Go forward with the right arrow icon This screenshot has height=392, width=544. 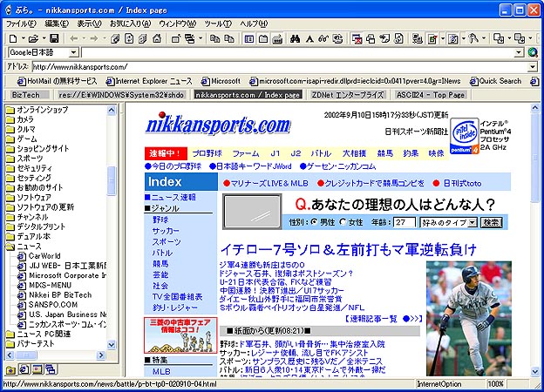[94, 39]
